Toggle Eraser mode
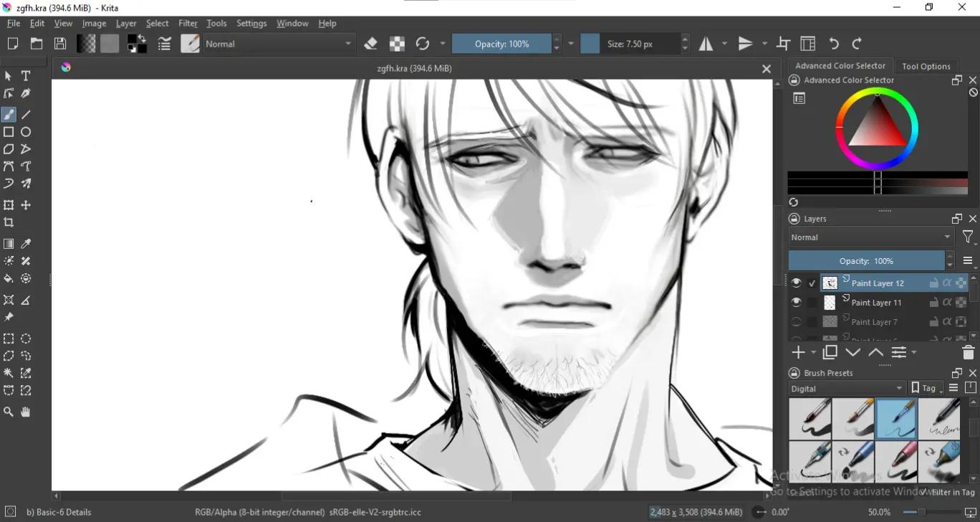Viewport: 980px width, 522px height. tap(371, 44)
